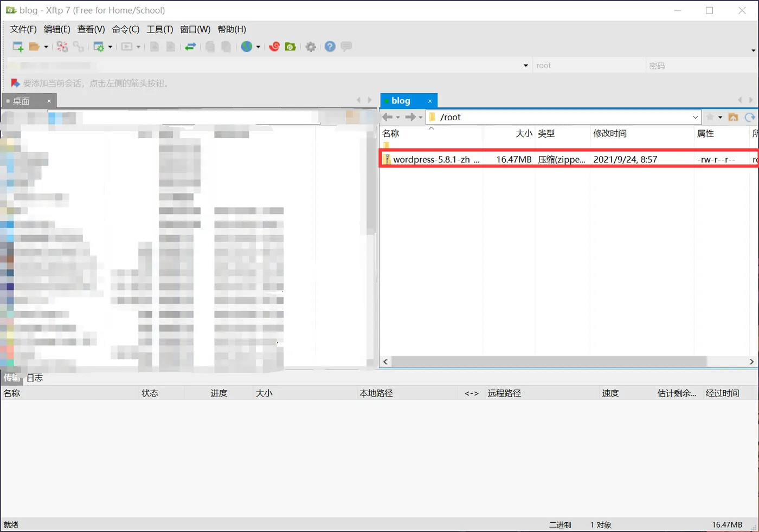The image size is (759, 532).
Task: Click the wordpress zip file icon
Action: 387,159
